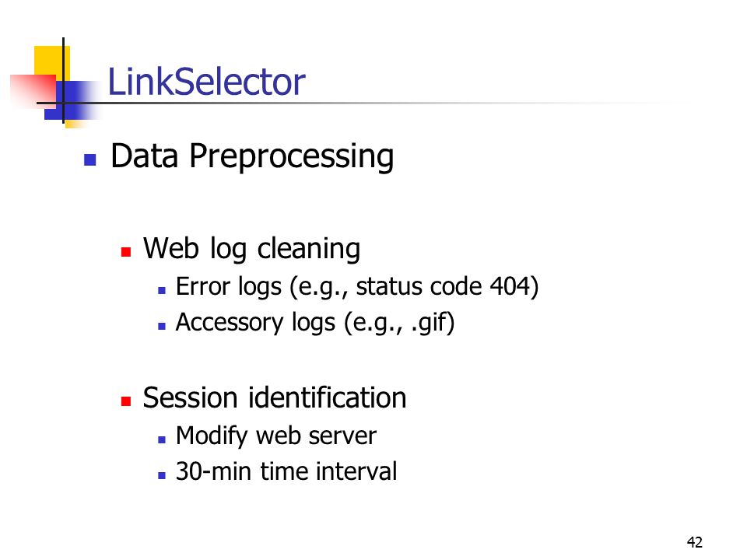Click the blue bullet beside 30-min time interval
Screen dimensions: 747x560
tap(162, 475)
